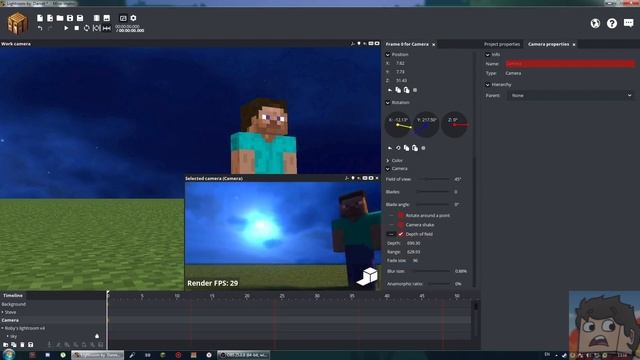Open the Parent dropdown
Screen dimensions: 640x360
[571, 96]
